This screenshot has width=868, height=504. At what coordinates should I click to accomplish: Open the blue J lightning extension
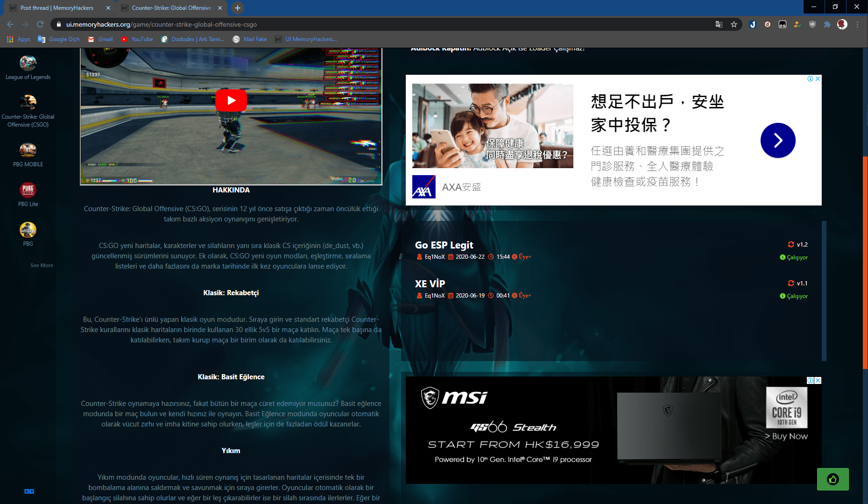[753, 24]
